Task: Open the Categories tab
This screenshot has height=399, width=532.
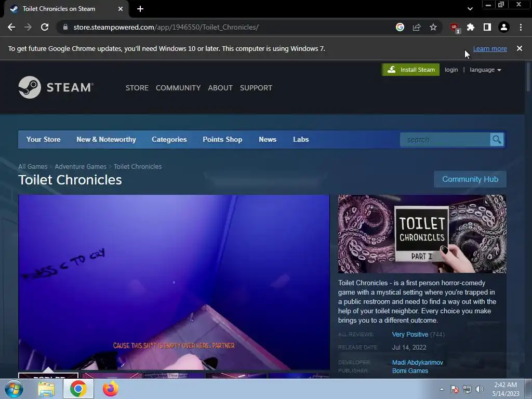Action: tap(169, 139)
